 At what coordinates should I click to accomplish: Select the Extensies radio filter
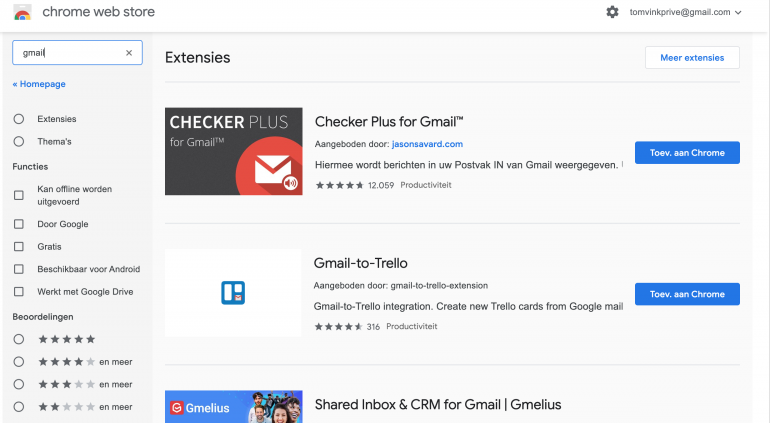19,119
